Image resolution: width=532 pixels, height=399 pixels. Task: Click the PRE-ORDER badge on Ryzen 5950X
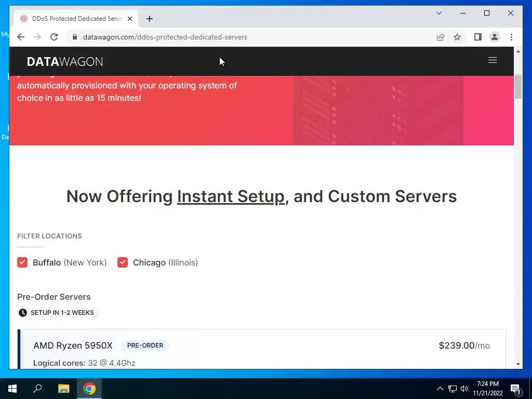point(145,345)
